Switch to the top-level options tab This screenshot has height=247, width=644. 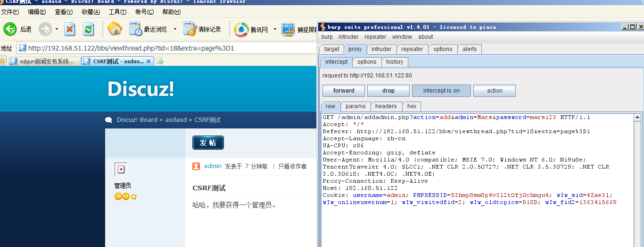[443, 49]
